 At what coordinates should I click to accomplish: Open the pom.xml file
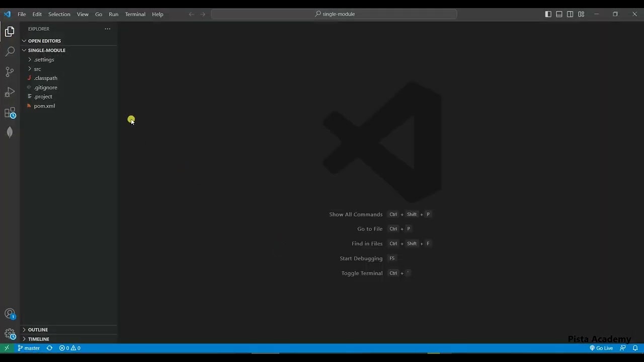[x=68, y=106]
